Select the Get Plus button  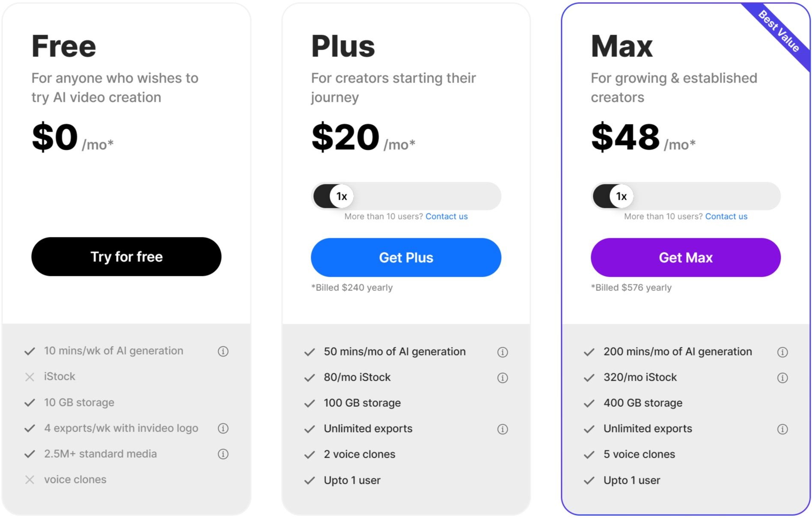point(406,258)
